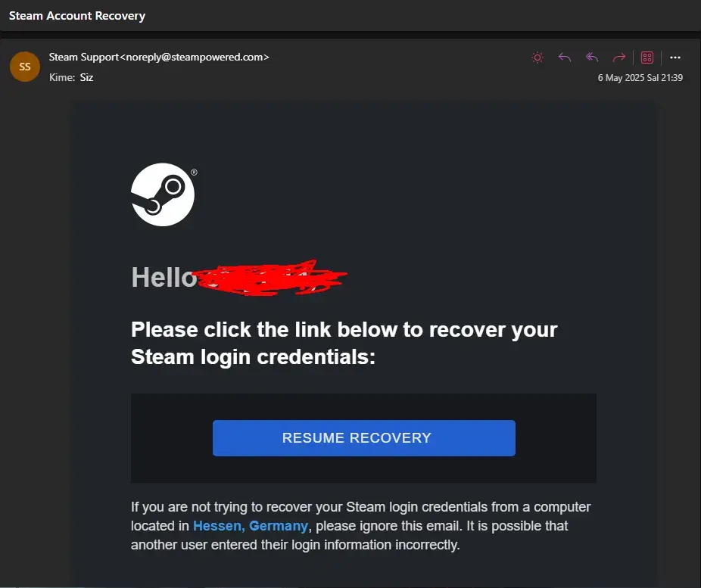Toggle the light mode sun icon
Image resolution: width=701 pixels, height=588 pixels.
tap(537, 58)
